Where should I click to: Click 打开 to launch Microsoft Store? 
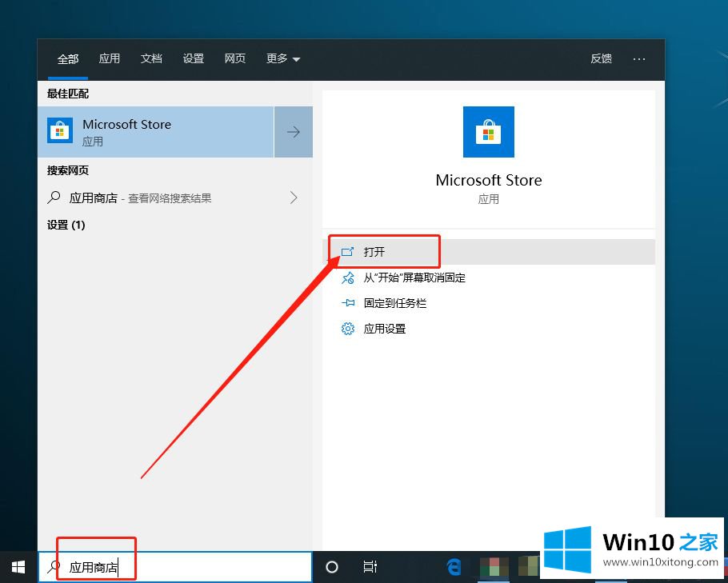pyautogui.click(x=489, y=252)
